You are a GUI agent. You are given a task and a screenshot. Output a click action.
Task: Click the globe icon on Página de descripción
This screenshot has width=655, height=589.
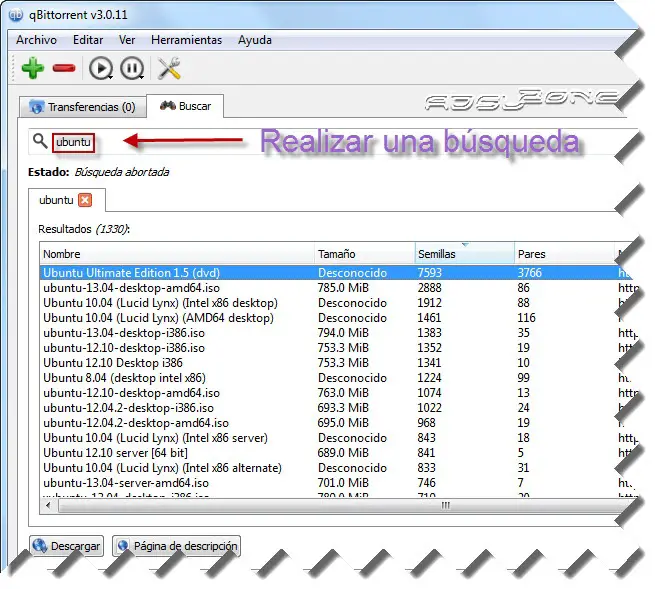click(123, 546)
